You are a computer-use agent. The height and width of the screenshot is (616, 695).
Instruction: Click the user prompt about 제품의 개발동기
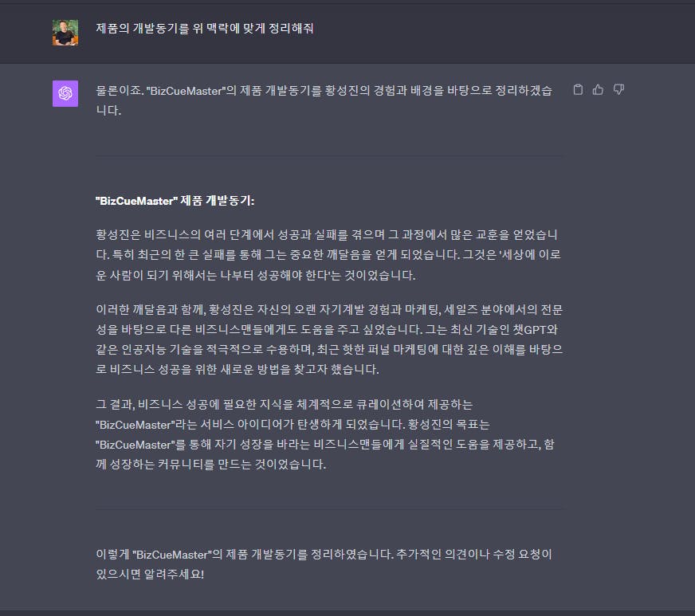point(205,29)
